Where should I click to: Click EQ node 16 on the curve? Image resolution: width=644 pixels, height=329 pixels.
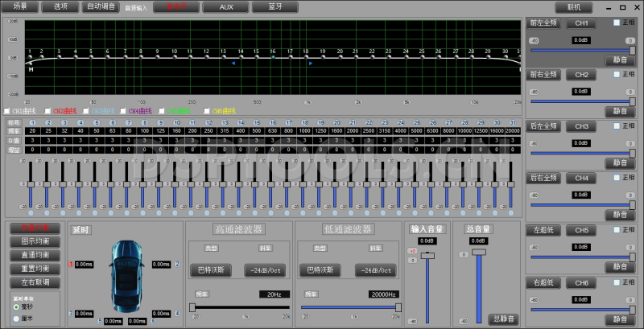(272, 56)
